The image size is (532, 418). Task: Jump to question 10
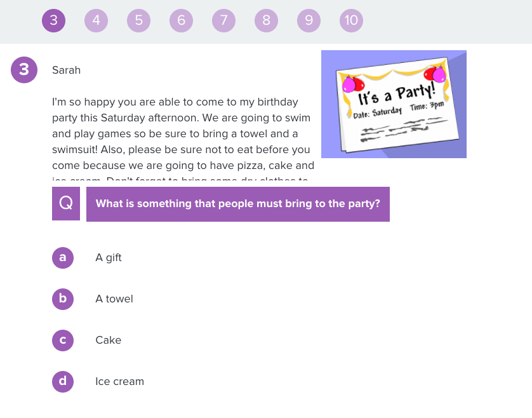pos(351,20)
